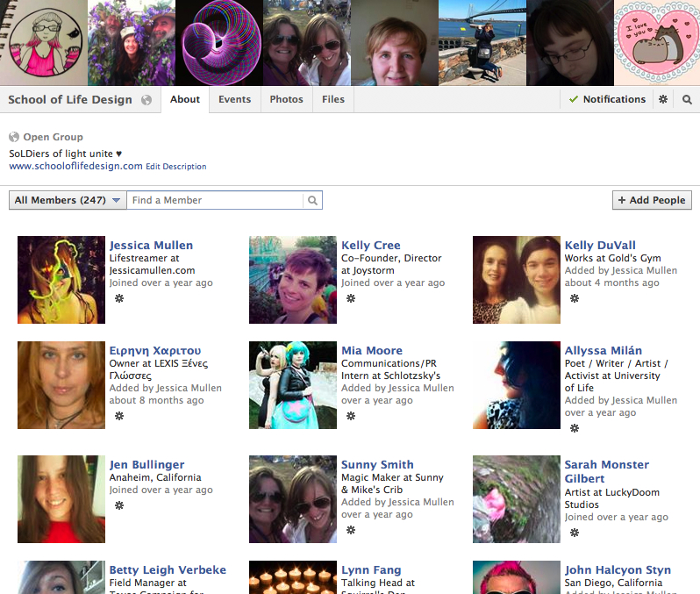Image resolution: width=700 pixels, height=594 pixels.
Task: Click the member search magnifier button
Action: 312,200
